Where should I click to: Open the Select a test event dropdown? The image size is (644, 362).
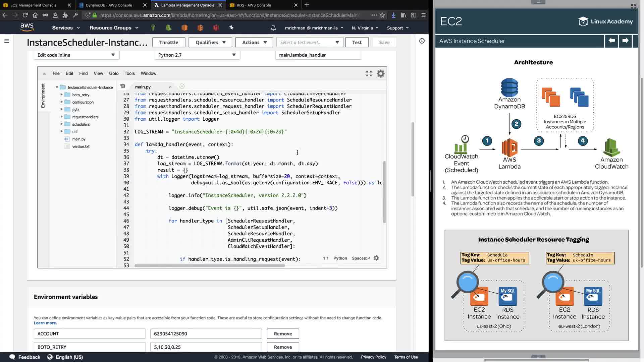tap(309, 42)
